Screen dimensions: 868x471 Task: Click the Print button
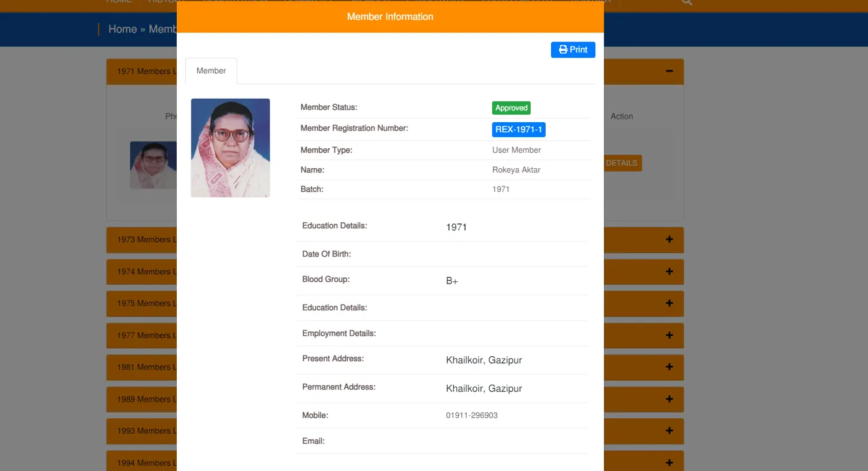coord(573,50)
